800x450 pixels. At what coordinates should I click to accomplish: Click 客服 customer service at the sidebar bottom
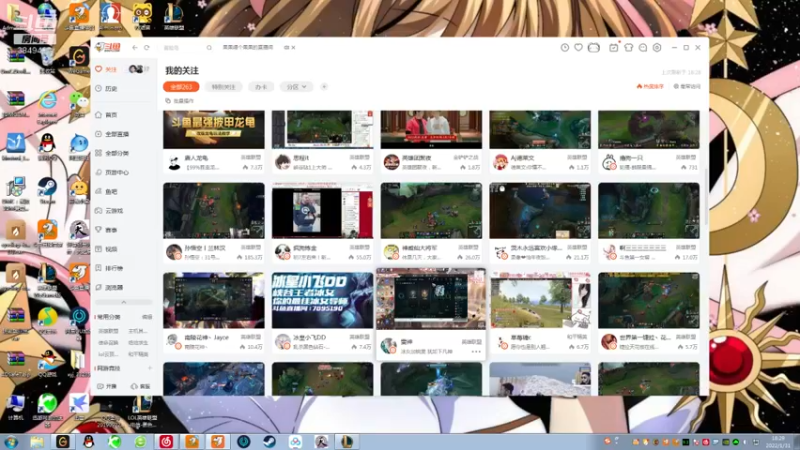pos(141,386)
